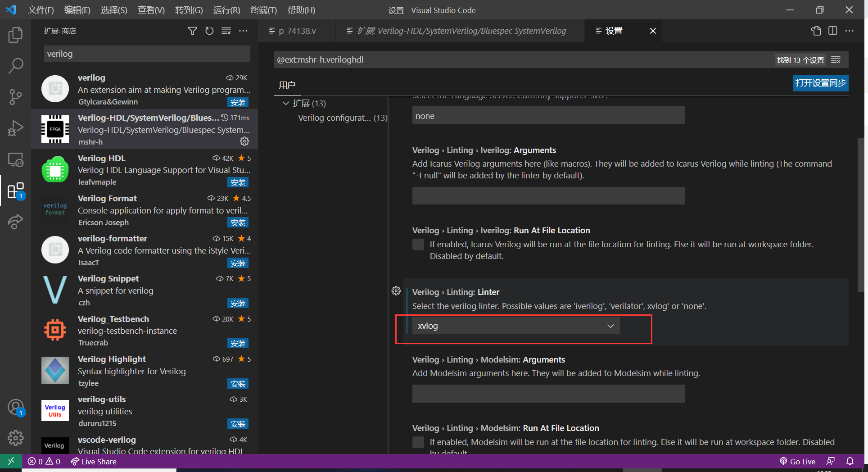This screenshot has height=472, width=868.
Task: Open the 帮助(H) menu
Action: pyautogui.click(x=301, y=10)
